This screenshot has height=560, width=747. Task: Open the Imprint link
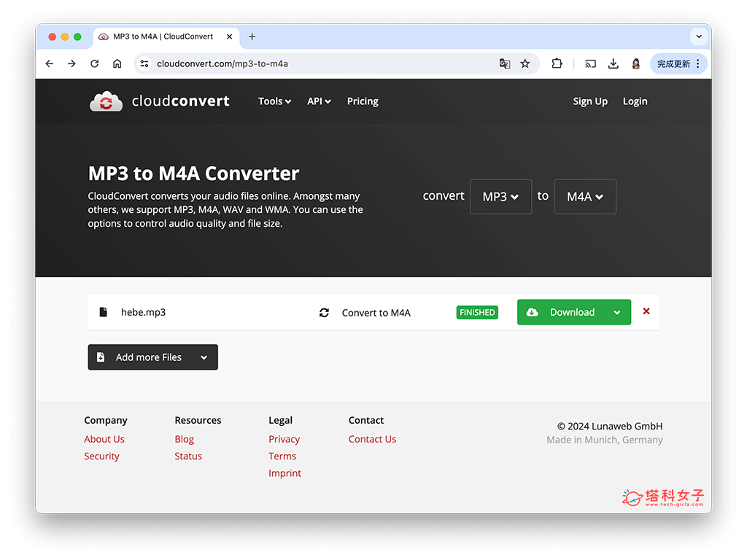click(285, 473)
